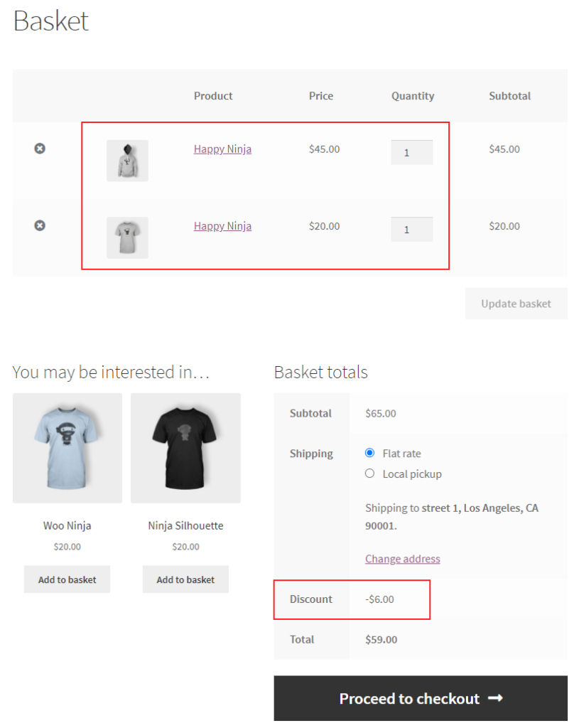Click the Ninja Silhouette product title

click(185, 525)
